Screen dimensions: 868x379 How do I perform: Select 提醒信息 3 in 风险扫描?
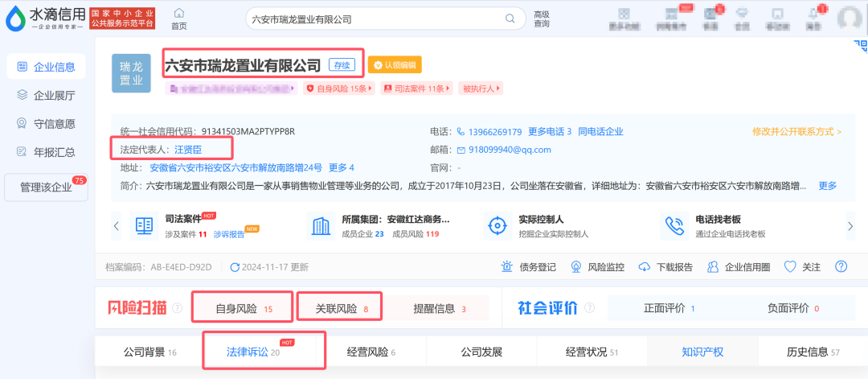(440, 309)
